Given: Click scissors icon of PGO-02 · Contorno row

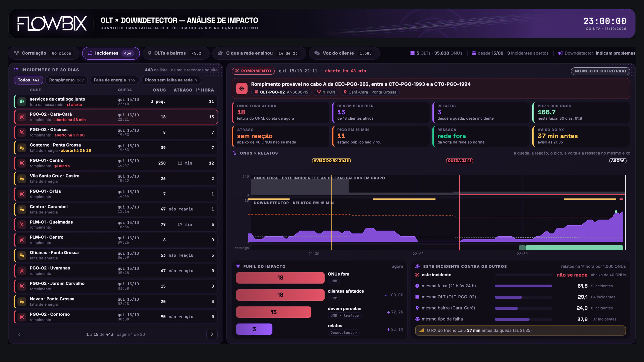Looking at the screenshot, I should point(22,317).
